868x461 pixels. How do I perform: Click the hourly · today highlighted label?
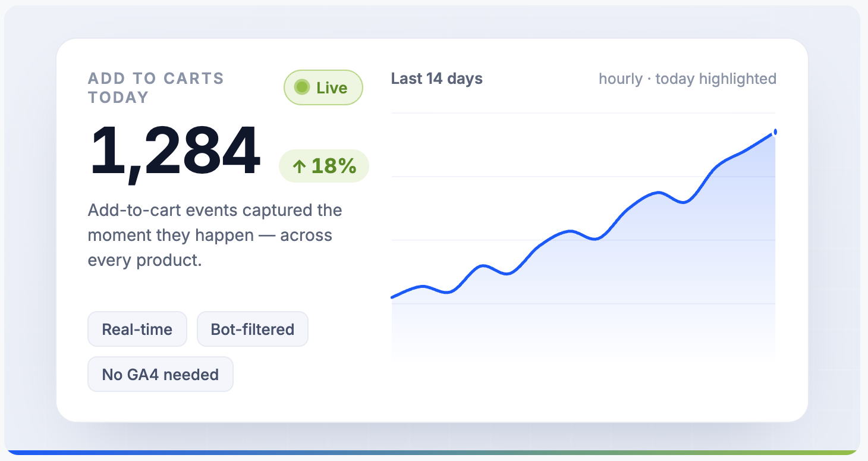tap(687, 79)
